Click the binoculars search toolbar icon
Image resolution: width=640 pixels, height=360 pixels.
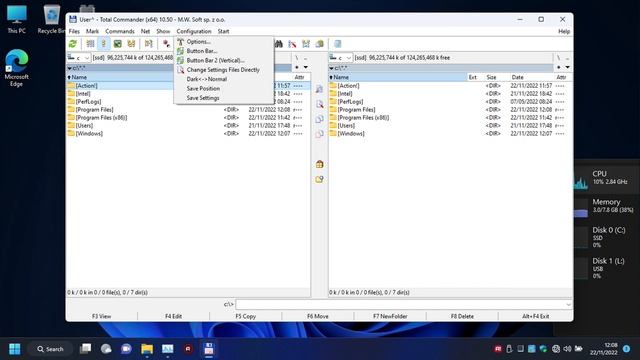[278, 44]
